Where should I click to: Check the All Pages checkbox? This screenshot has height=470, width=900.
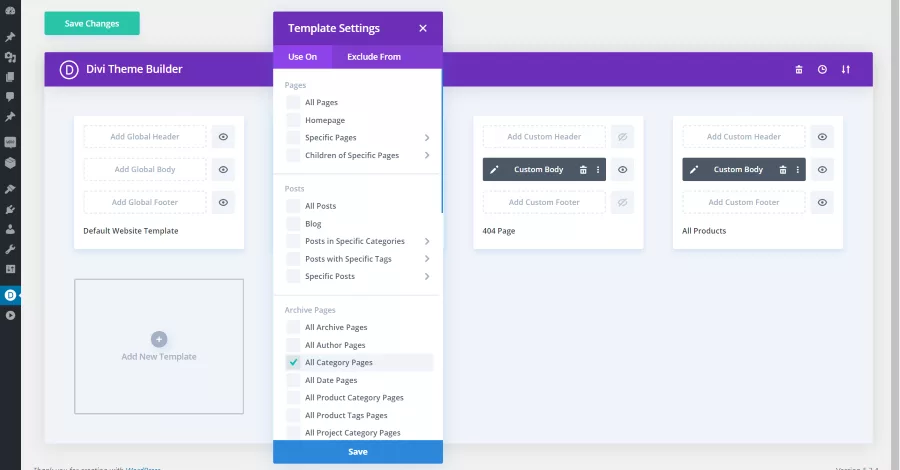[293, 102]
